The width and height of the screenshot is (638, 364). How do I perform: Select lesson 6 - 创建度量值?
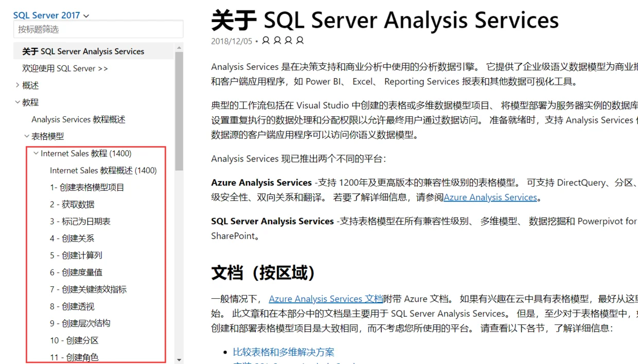(x=76, y=272)
